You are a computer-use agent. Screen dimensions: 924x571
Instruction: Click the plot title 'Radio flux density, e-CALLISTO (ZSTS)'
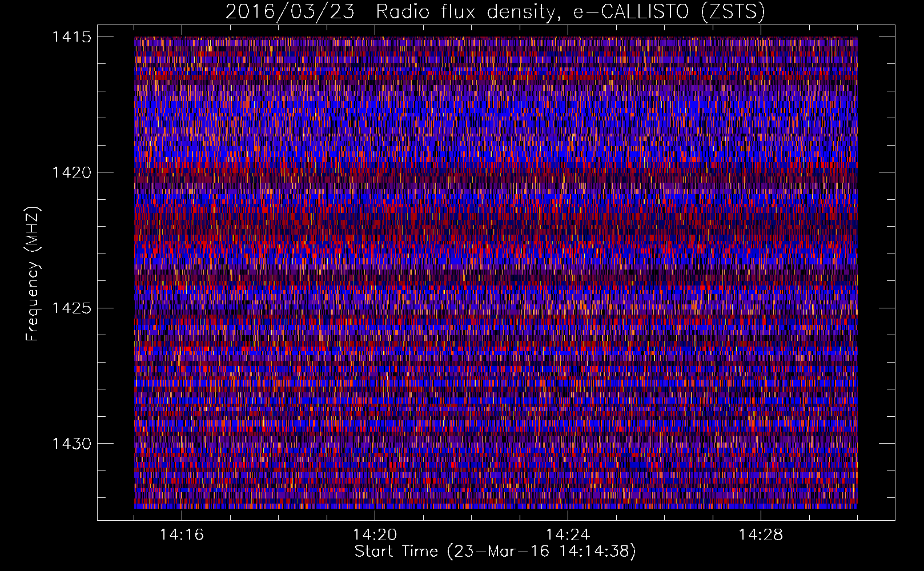(570, 12)
